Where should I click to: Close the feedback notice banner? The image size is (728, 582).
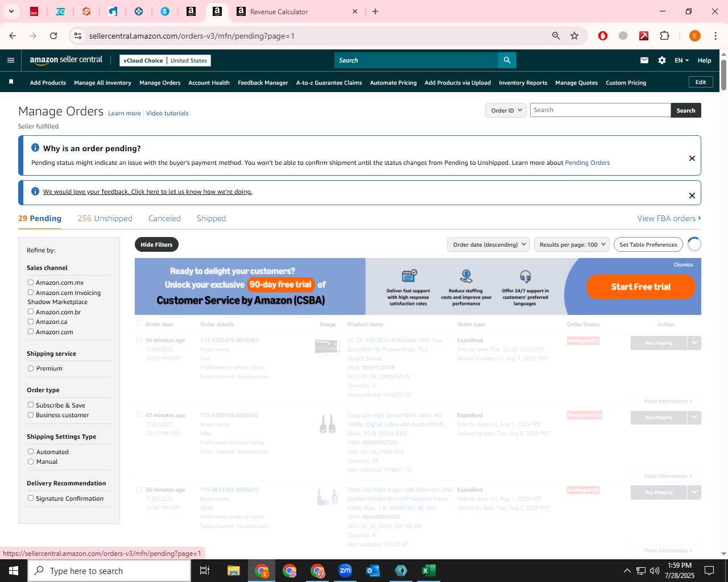click(x=692, y=196)
